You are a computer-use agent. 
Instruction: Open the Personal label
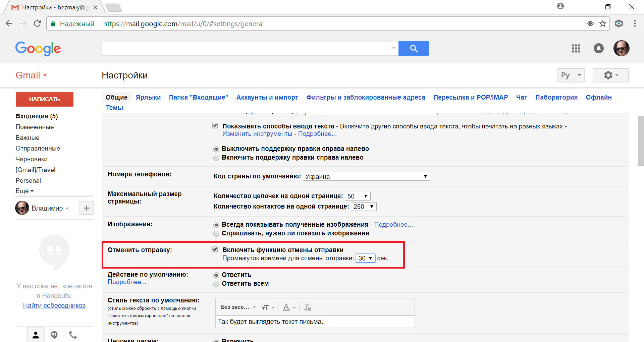(x=28, y=181)
